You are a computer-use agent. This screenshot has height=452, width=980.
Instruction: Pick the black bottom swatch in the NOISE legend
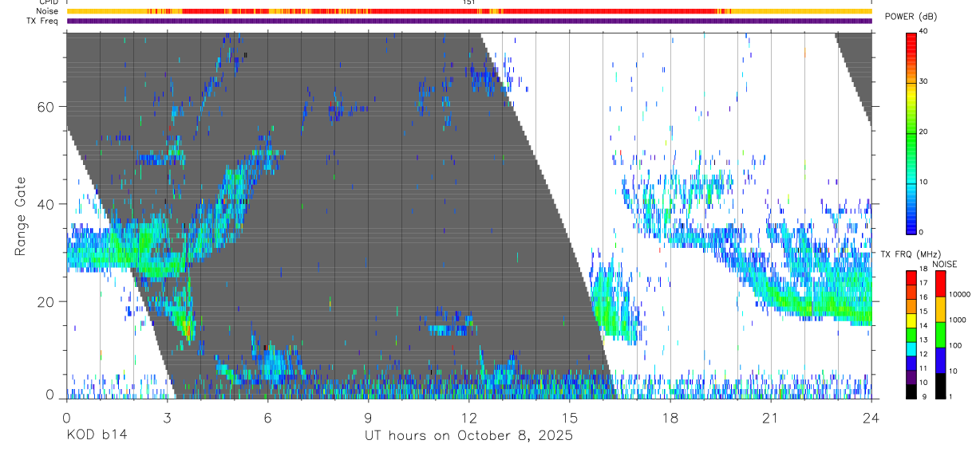(940, 384)
